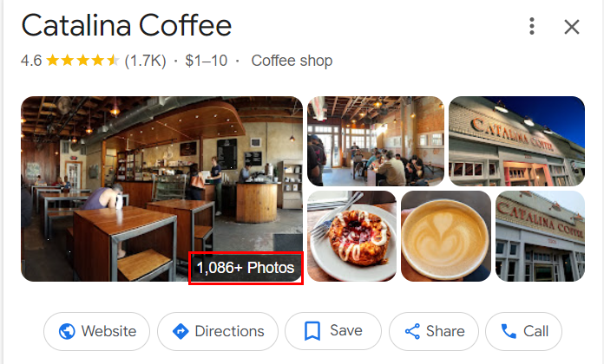Click the Directions arrow icon
This screenshot has width=604, height=364.
pyautogui.click(x=181, y=331)
